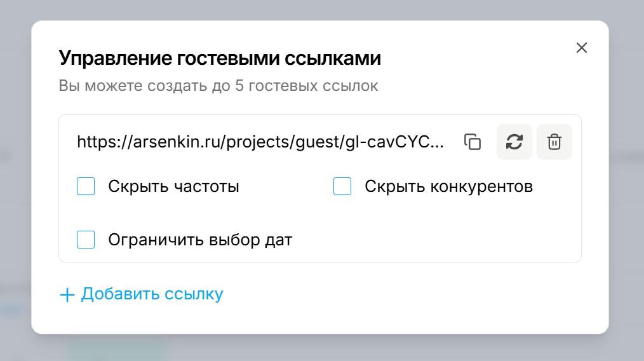Click the Ограничить выбор дат label text
The width and height of the screenshot is (644, 361).
200,240
